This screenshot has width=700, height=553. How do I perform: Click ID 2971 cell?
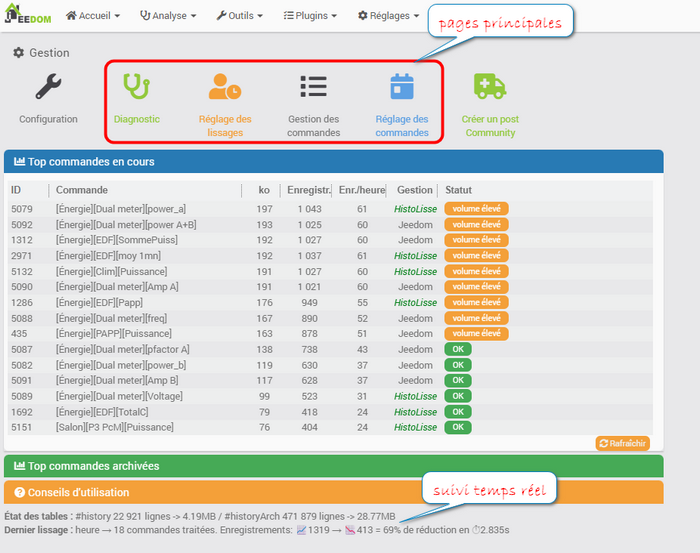tap(22, 256)
